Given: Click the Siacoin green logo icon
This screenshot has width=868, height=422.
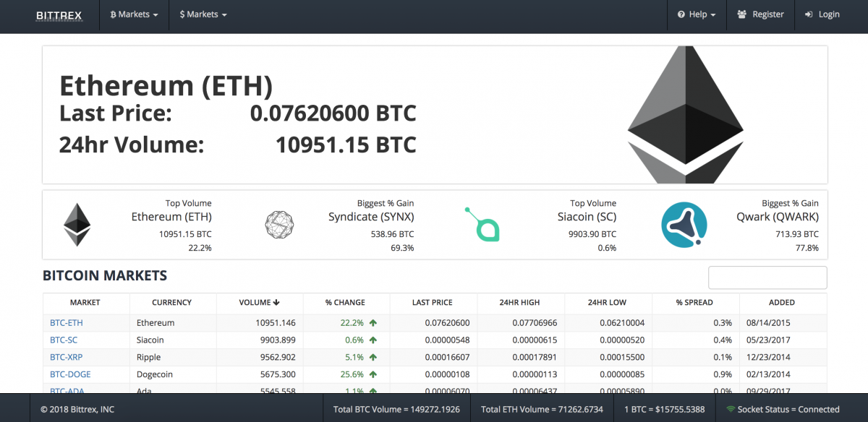Looking at the screenshot, I should 482,225.
